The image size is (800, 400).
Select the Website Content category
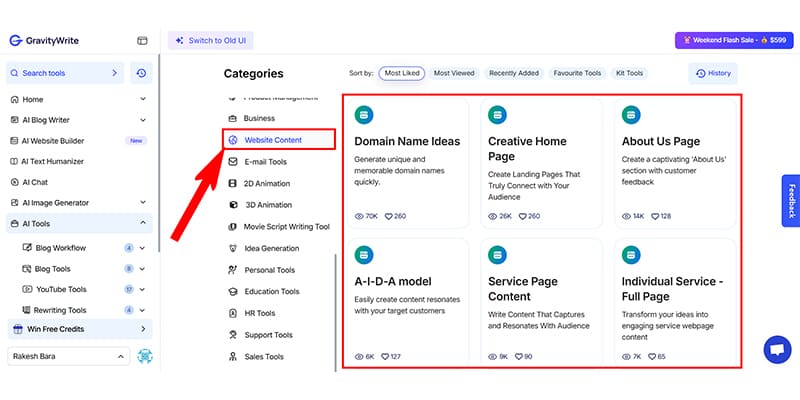(x=279, y=140)
